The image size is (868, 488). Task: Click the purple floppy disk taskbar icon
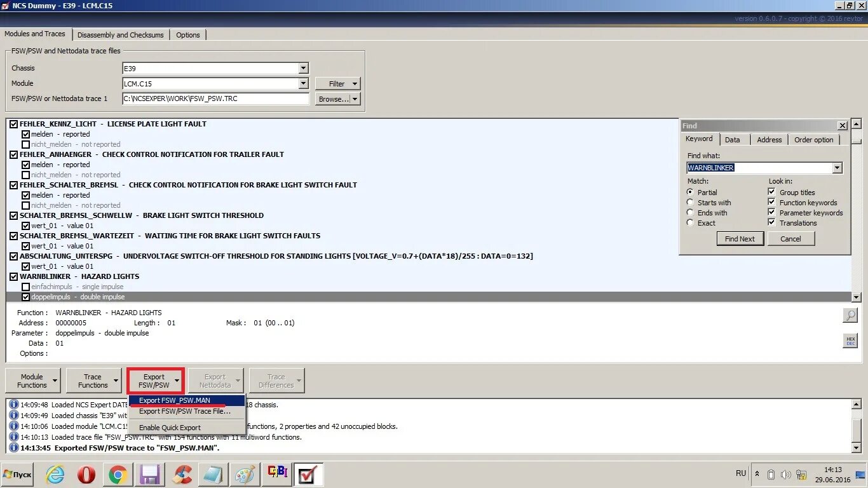click(x=150, y=475)
